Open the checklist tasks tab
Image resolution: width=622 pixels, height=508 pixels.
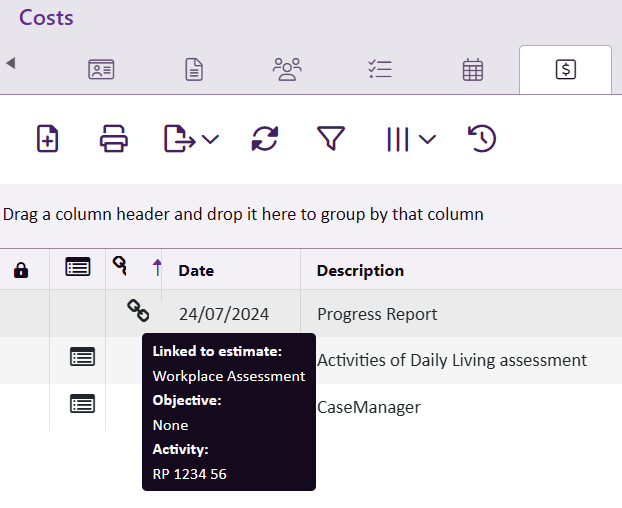coord(380,69)
